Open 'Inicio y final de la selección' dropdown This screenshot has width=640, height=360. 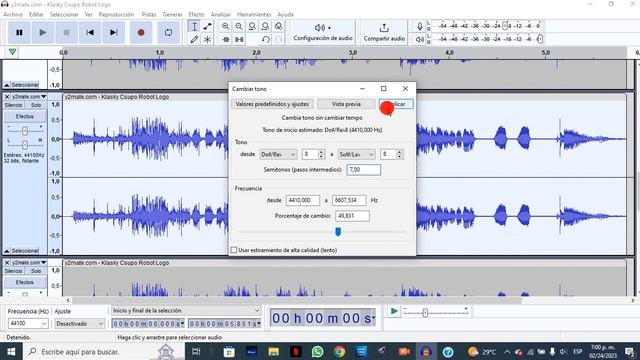tap(186, 311)
